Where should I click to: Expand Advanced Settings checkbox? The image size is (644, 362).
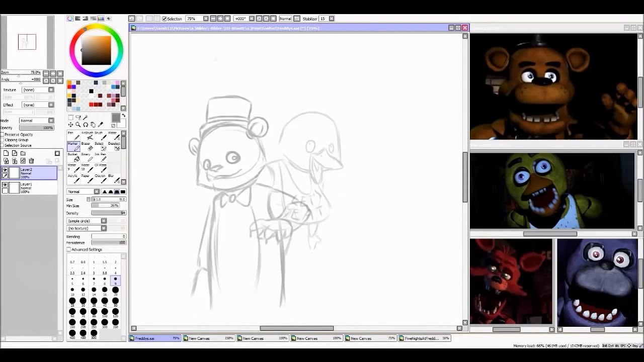(x=68, y=249)
